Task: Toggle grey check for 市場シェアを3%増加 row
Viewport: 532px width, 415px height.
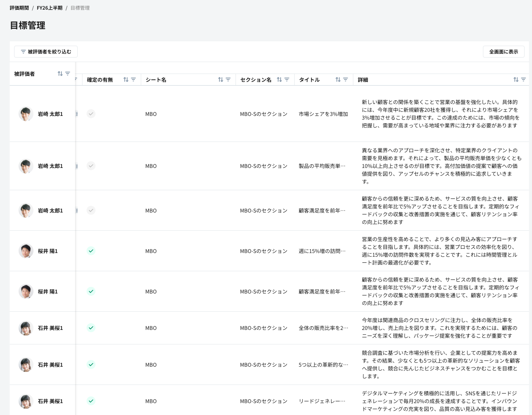Action: point(91,114)
